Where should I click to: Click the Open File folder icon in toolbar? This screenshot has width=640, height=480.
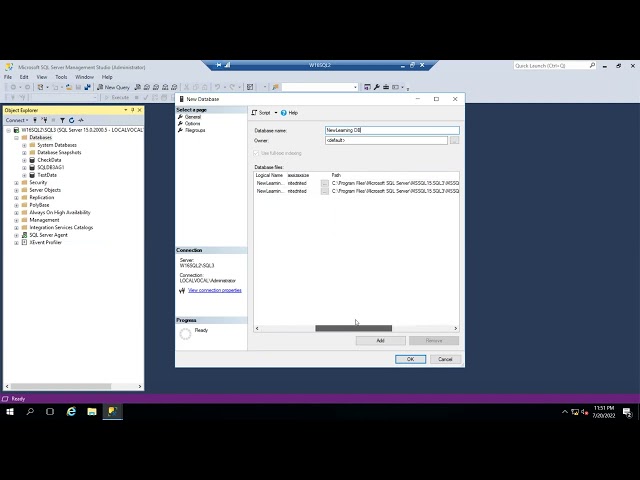69,87
